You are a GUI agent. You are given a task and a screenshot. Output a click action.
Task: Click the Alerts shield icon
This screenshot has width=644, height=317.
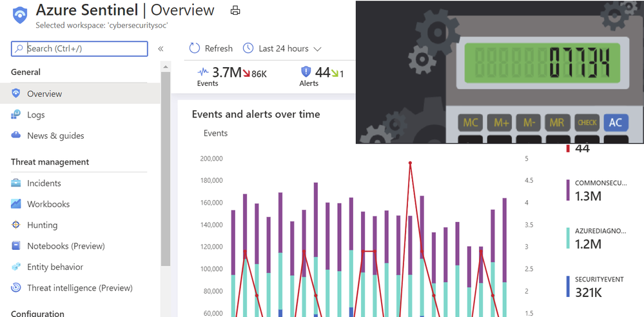point(306,72)
